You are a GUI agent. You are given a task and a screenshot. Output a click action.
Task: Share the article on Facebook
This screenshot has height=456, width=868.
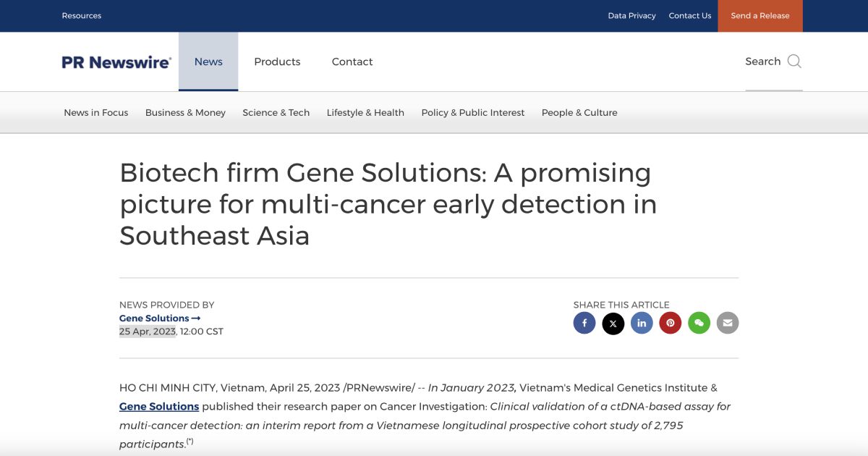point(584,323)
